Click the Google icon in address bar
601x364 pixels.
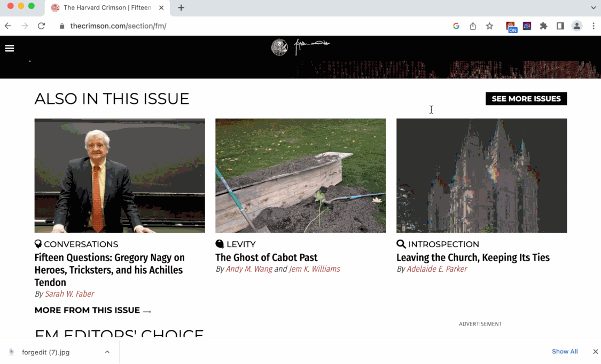[456, 26]
